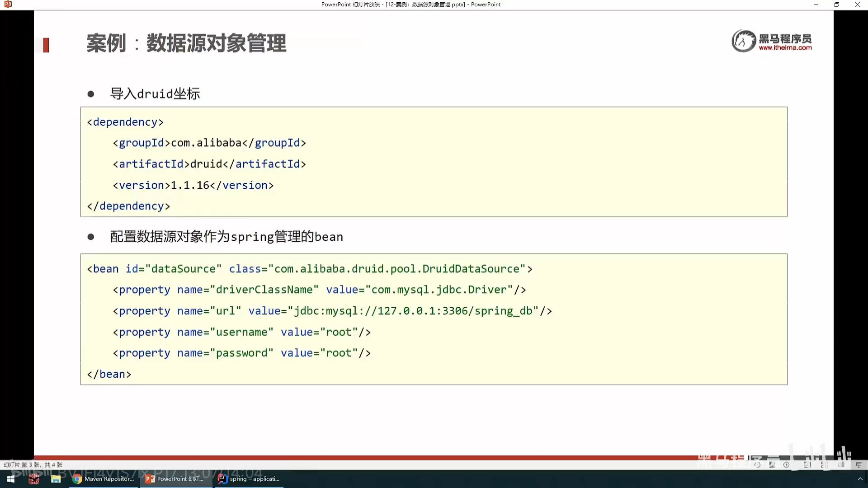The width and height of the screenshot is (868, 488).
Task: Click the next slide arrow in status bar
Action: (x=787, y=465)
